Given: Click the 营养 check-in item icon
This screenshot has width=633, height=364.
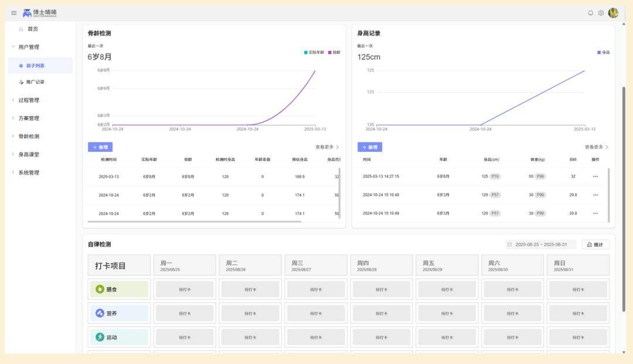Looking at the screenshot, I should point(100,313).
